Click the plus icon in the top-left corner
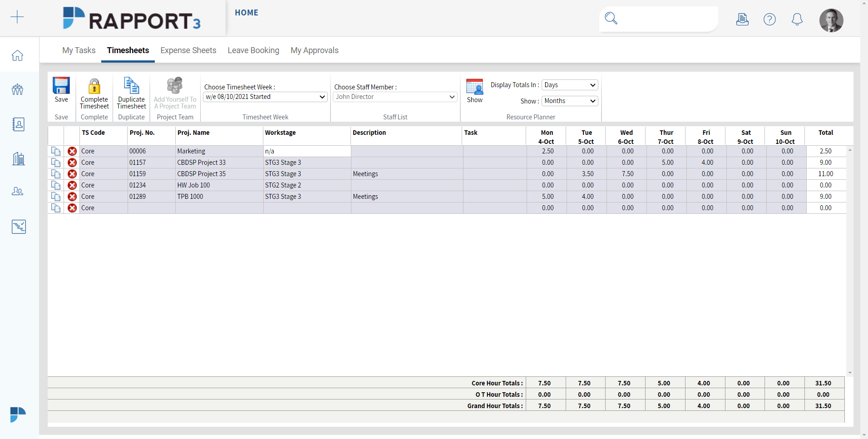Viewport: 868px width, 439px height. [x=17, y=17]
